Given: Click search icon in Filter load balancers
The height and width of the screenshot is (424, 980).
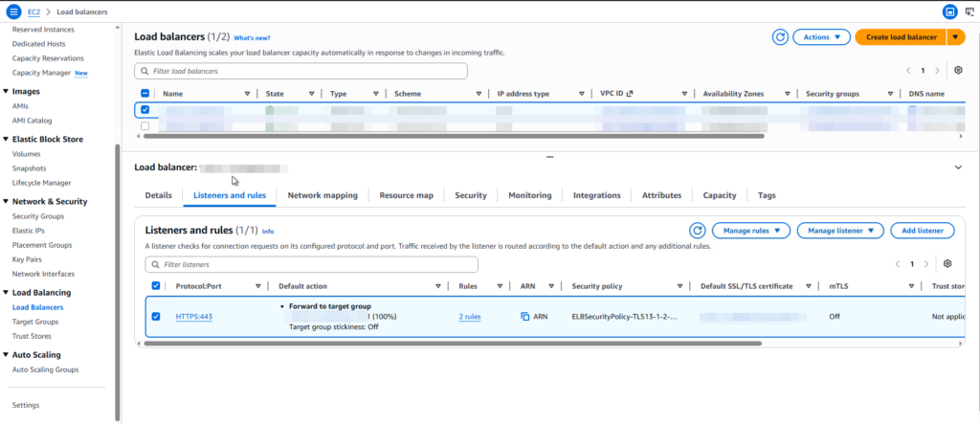Looking at the screenshot, I should pyautogui.click(x=145, y=71).
